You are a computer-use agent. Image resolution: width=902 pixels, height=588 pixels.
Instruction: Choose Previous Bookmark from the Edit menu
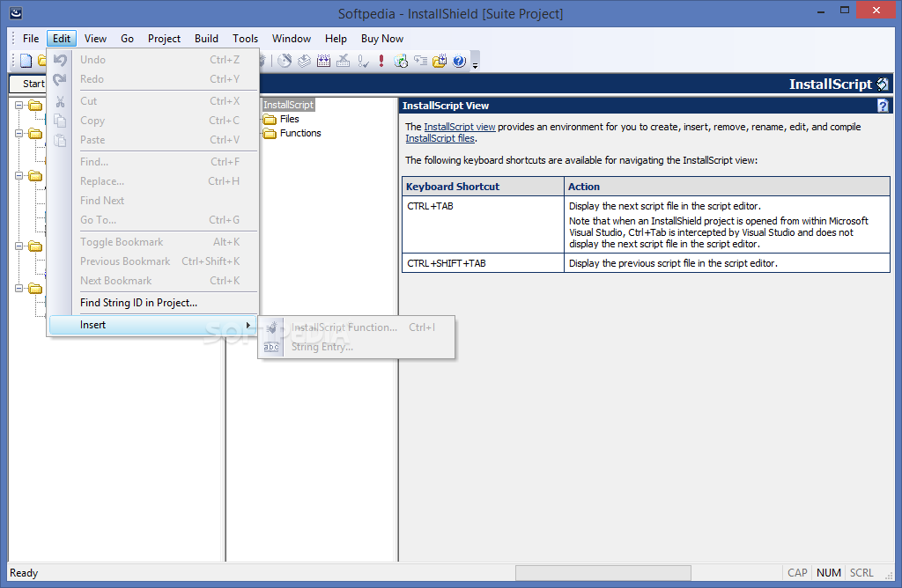[x=153, y=261]
